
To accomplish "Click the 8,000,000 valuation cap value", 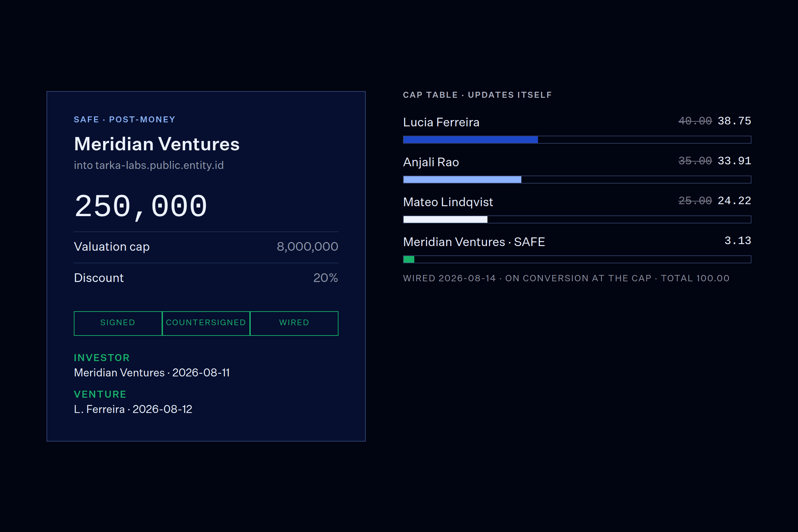I will [x=307, y=247].
